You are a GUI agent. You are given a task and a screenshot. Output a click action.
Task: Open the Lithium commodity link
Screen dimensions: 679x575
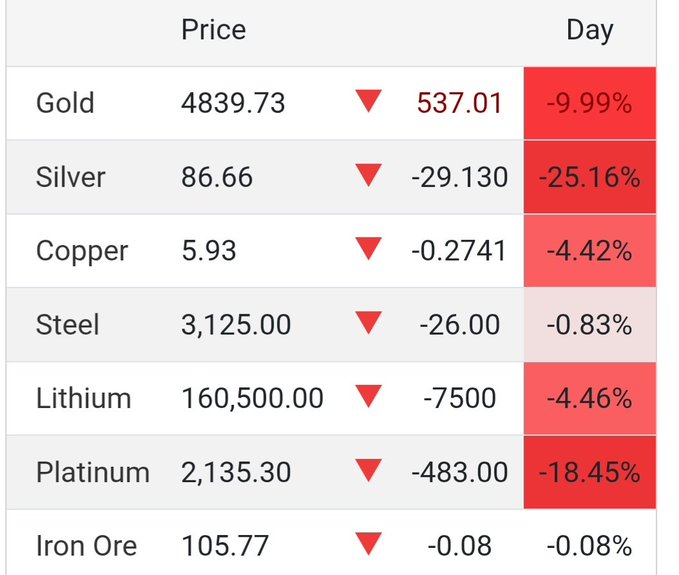[83, 399]
